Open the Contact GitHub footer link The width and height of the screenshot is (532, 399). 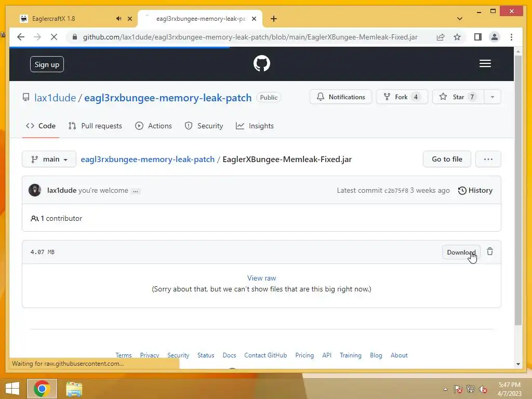(265, 355)
